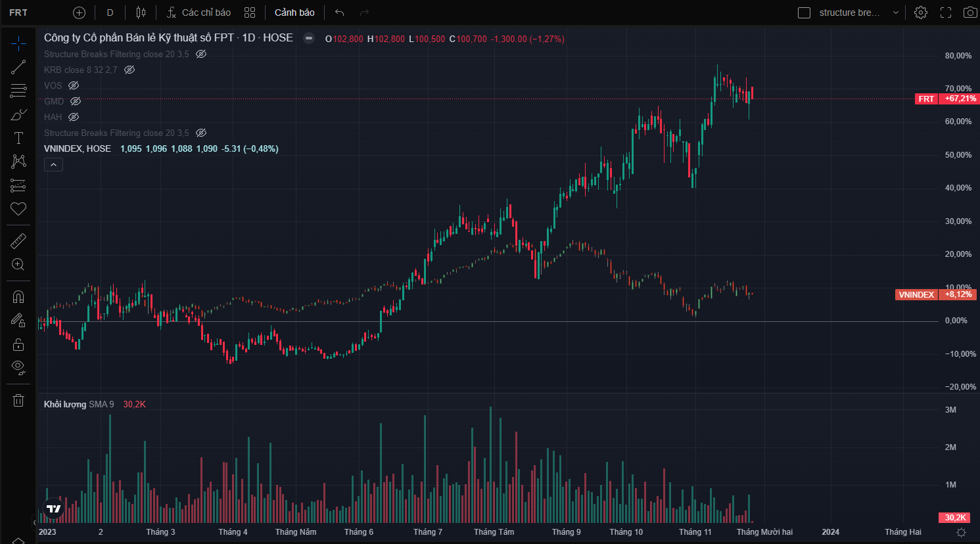The height and width of the screenshot is (544, 980).
Task: Click the '0,00%' price scale label
Action: coord(956,321)
